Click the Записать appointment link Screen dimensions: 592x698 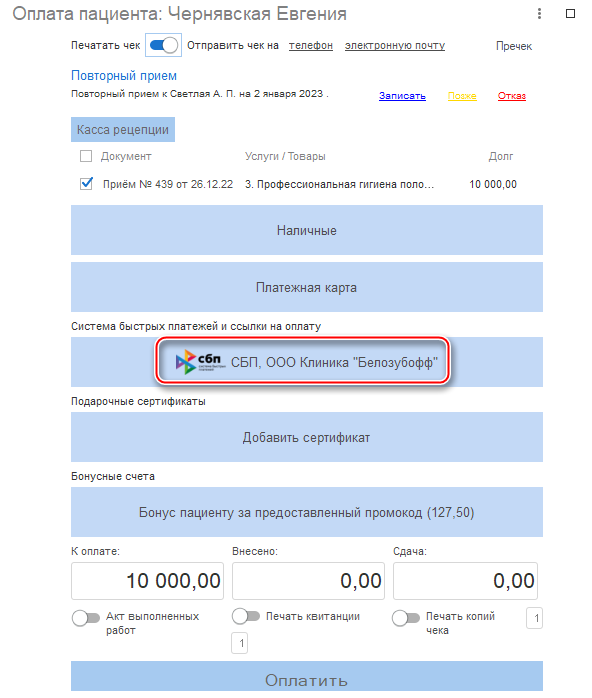402,96
